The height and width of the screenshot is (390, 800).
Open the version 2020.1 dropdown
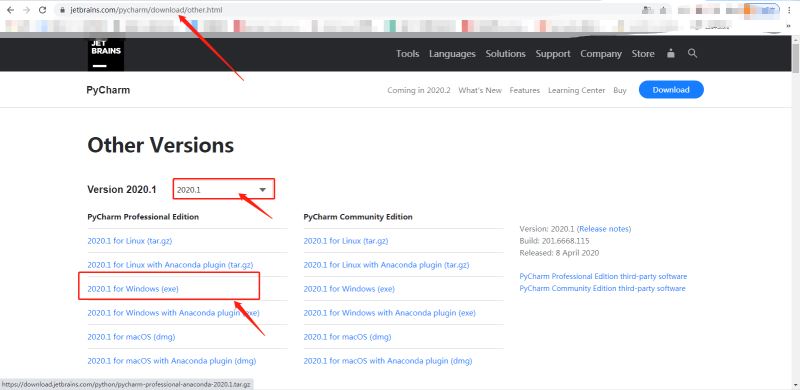(223, 189)
